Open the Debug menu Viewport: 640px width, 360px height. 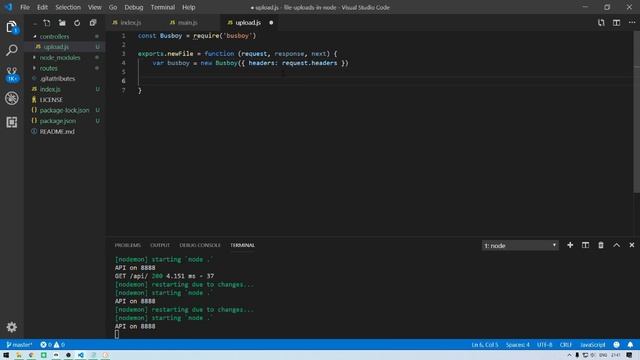(134, 7)
